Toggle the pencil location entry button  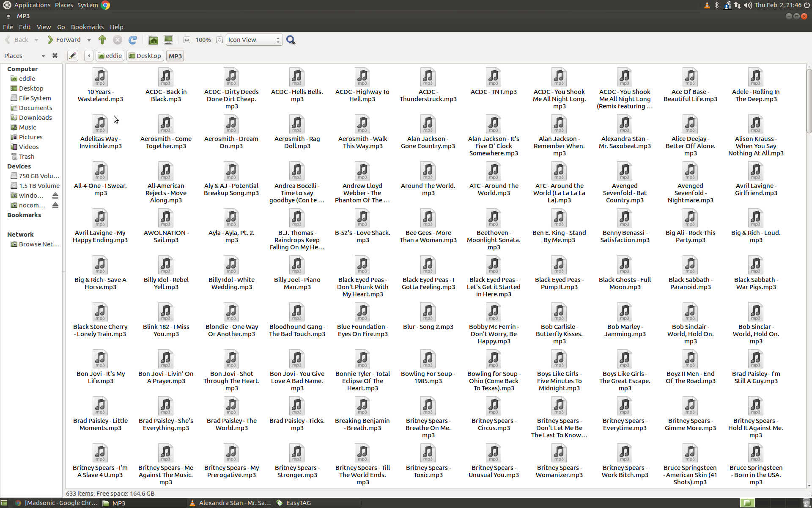pyautogui.click(x=73, y=55)
